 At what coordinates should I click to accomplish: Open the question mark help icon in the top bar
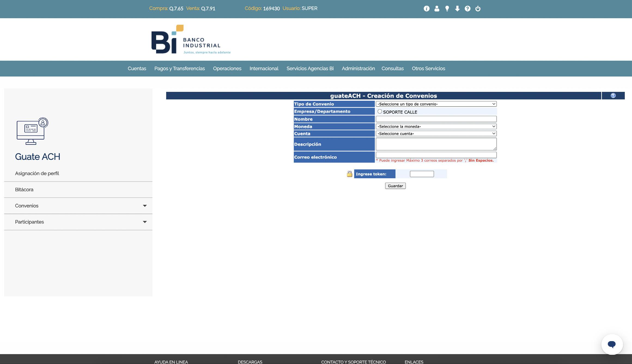click(x=467, y=9)
